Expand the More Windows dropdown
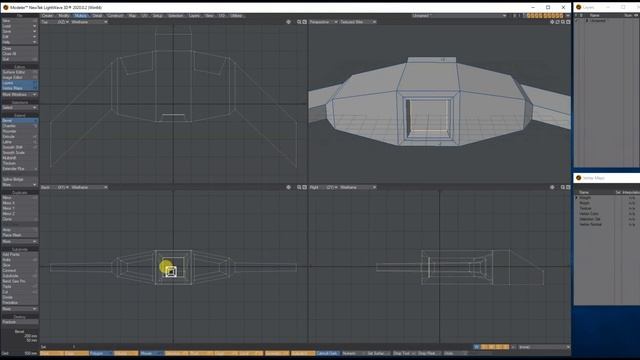This screenshot has width=640, height=360. point(19,94)
